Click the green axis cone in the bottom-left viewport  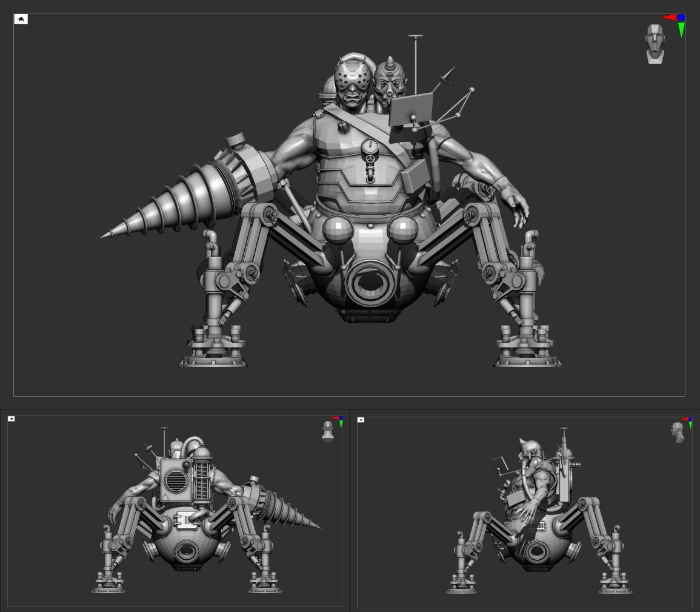(341, 424)
